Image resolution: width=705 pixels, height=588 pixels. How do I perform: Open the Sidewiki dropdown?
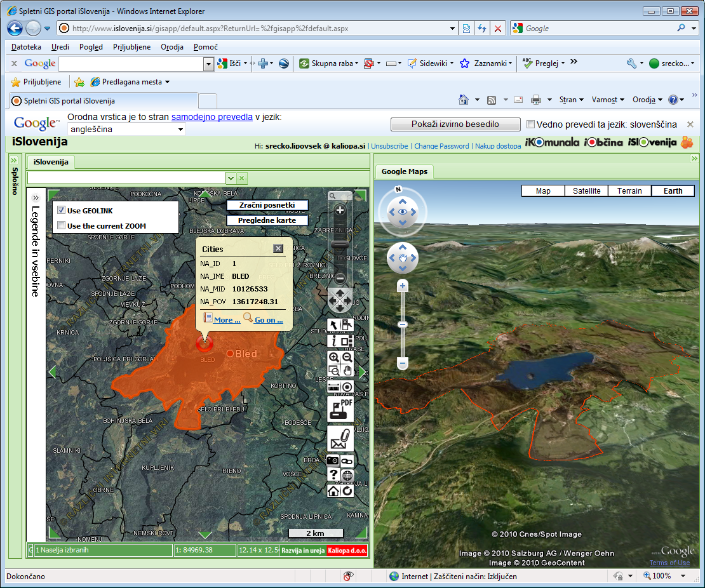452,63
